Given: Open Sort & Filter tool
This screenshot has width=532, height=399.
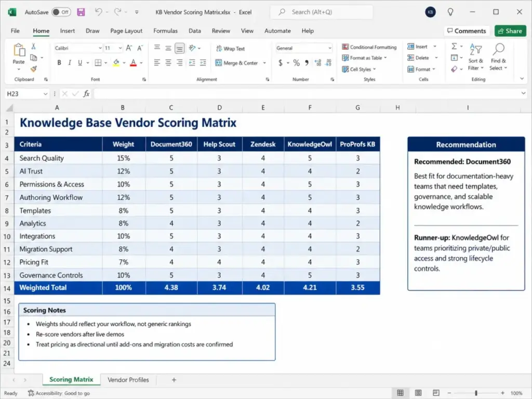Looking at the screenshot, I should [x=476, y=57].
